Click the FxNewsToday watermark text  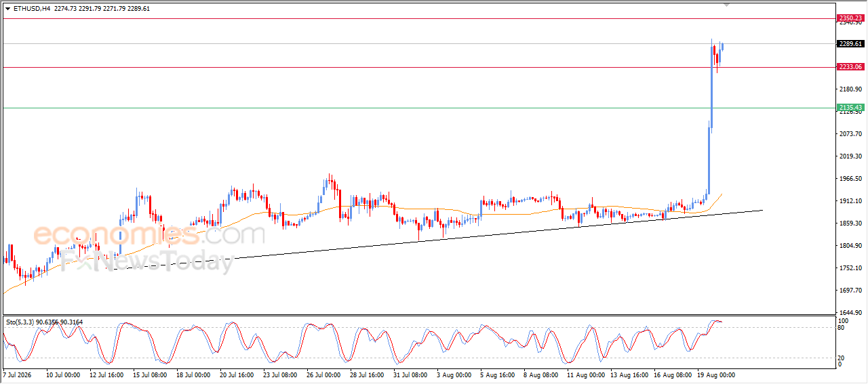click(146, 261)
